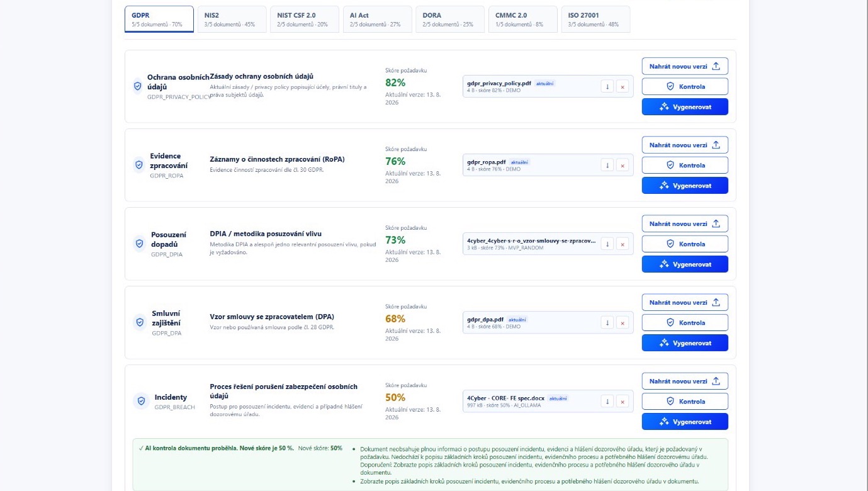The image size is (868, 491).
Task: Click Vygenerovat in the DPIA row
Action: [x=685, y=264]
